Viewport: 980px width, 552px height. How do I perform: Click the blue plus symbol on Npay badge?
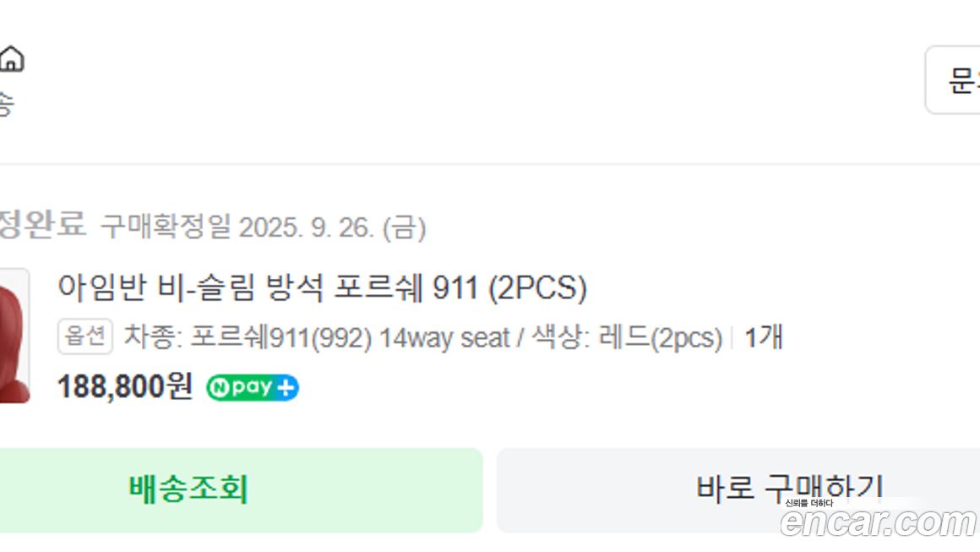coord(286,388)
